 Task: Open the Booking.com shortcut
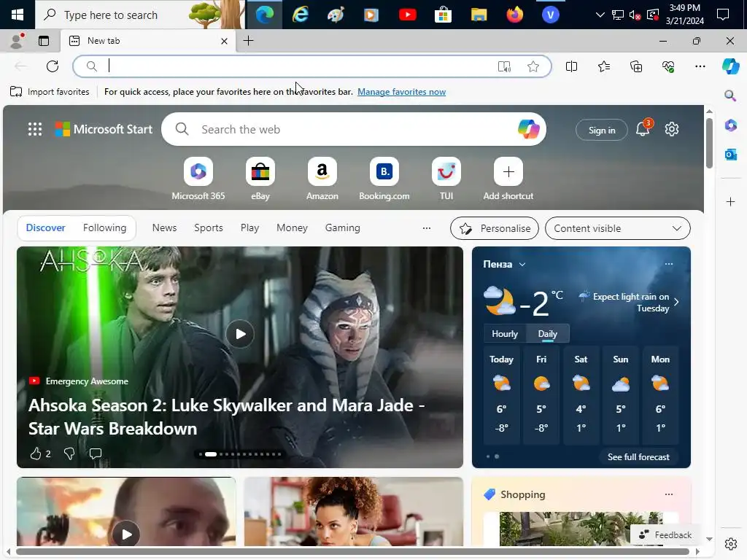[x=384, y=179]
